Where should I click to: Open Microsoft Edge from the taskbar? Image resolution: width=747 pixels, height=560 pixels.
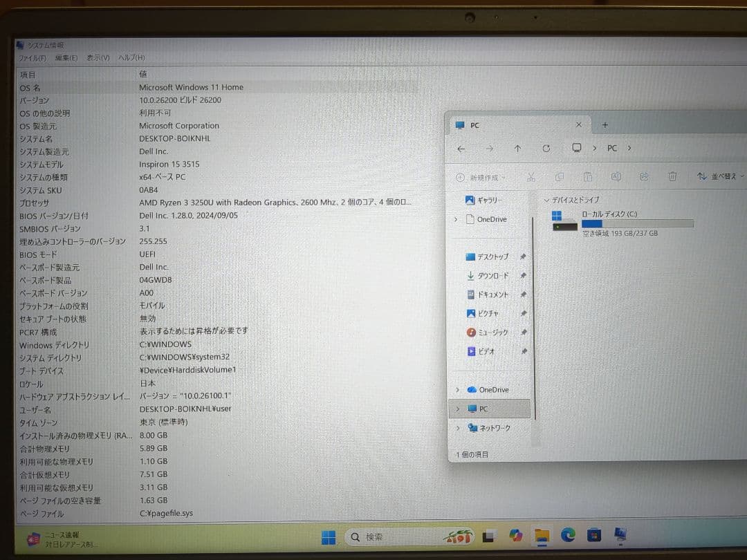click(567, 536)
